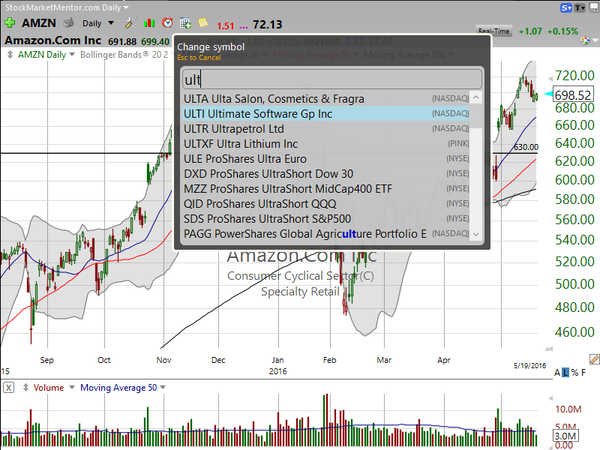The image size is (600, 450).
Task: Click the cyan arrow marker at 698.52
Action: [x=548, y=94]
